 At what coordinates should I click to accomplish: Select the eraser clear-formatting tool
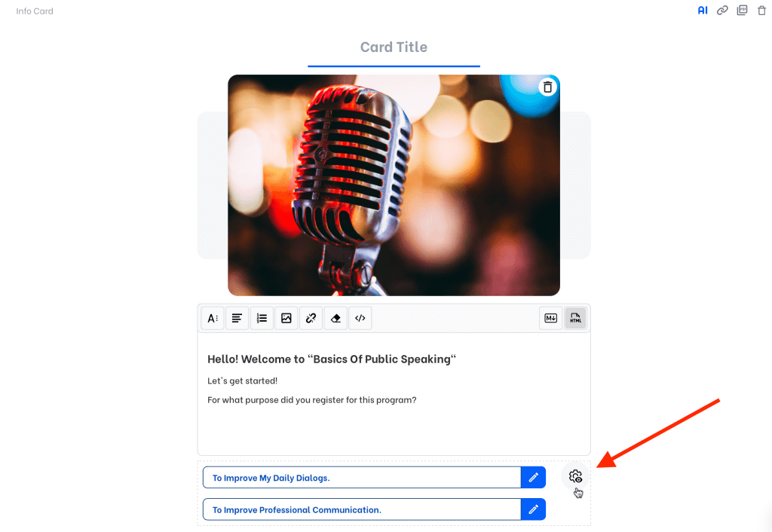[x=335, y=318]
